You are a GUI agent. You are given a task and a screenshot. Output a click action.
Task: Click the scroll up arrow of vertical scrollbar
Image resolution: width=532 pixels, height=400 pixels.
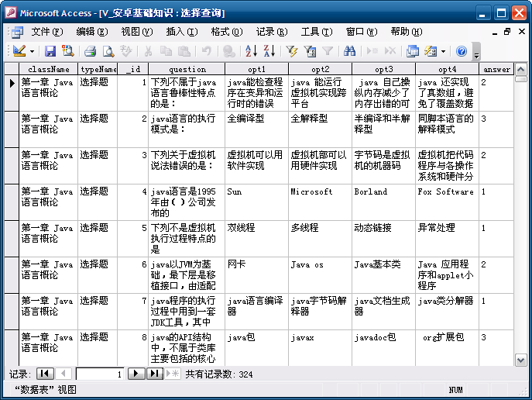(x=521, y=70)
